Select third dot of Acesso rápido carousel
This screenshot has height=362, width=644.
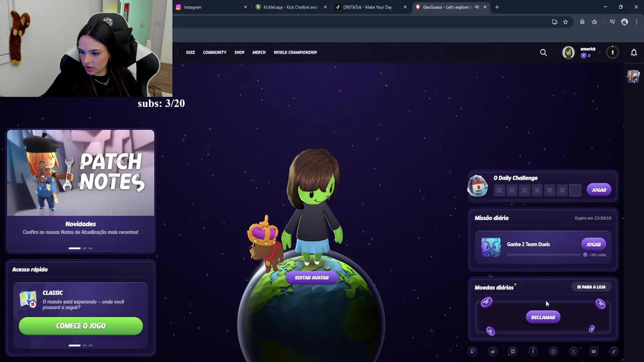tap(91, 345)
